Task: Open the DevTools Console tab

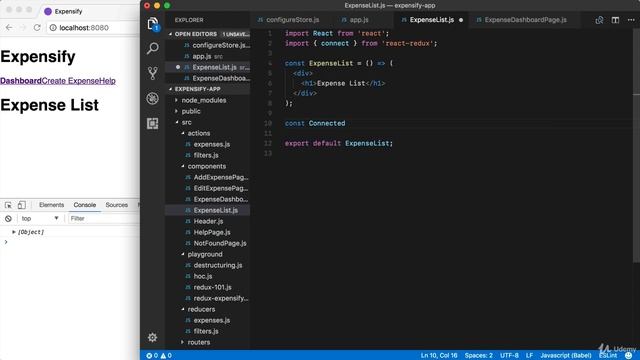Action: 84,205
